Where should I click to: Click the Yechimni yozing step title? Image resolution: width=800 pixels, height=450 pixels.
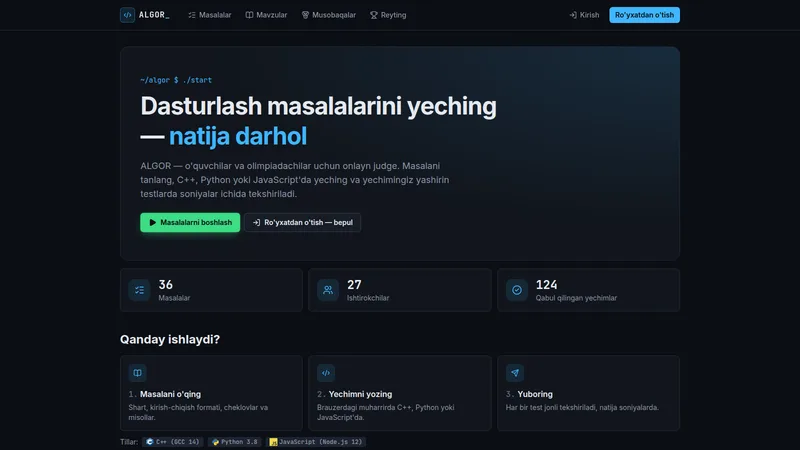360,394
